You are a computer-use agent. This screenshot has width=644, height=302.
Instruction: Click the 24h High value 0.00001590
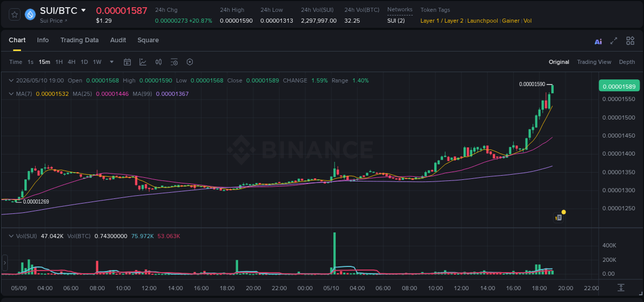pyautogui.click(x=236, y=21)
